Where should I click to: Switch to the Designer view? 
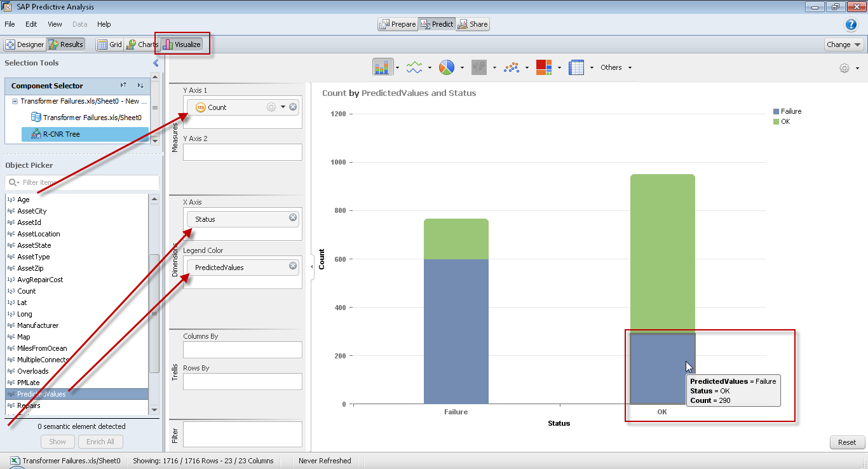[25, 44]
